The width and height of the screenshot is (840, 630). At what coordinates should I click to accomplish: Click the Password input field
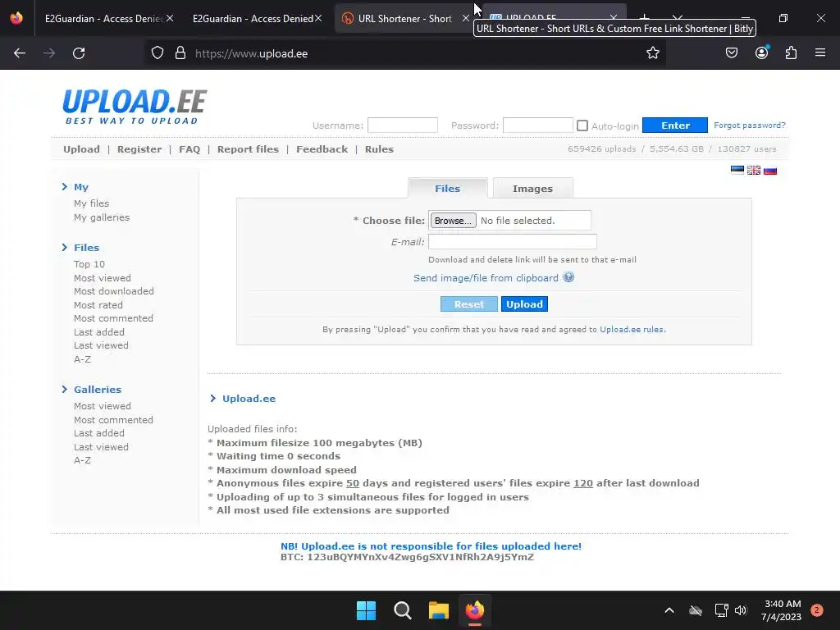tap(538, 126)
